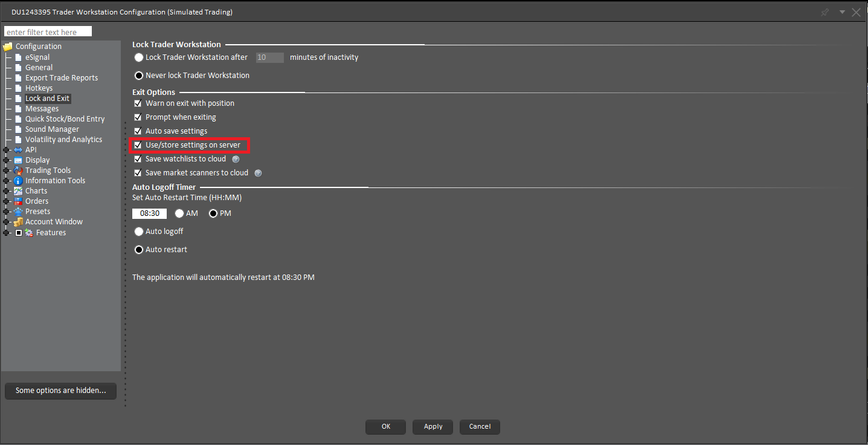Open Quick Stock/Bond Entry settings
The image size is (868, 445).
click(65, 119)
